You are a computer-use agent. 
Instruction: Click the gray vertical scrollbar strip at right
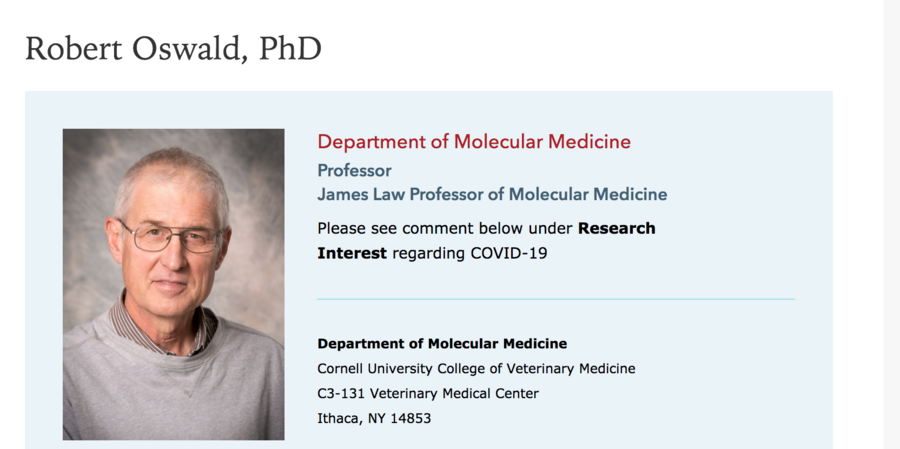click(891, 224)
